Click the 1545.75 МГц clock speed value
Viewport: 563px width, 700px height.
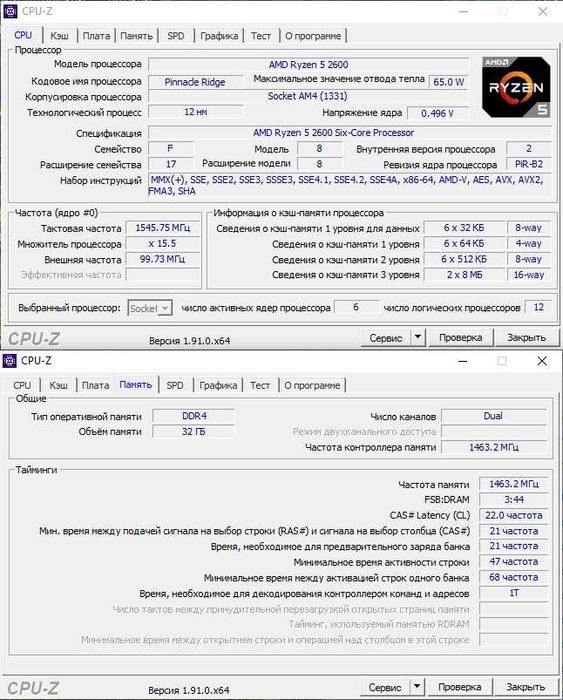point(163,228)
